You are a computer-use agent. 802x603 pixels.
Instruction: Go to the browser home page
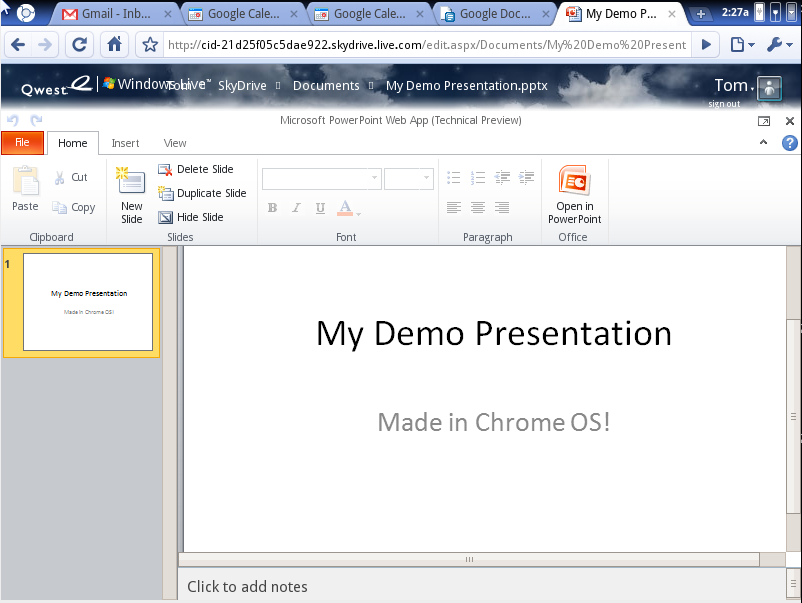click(115, 45)
